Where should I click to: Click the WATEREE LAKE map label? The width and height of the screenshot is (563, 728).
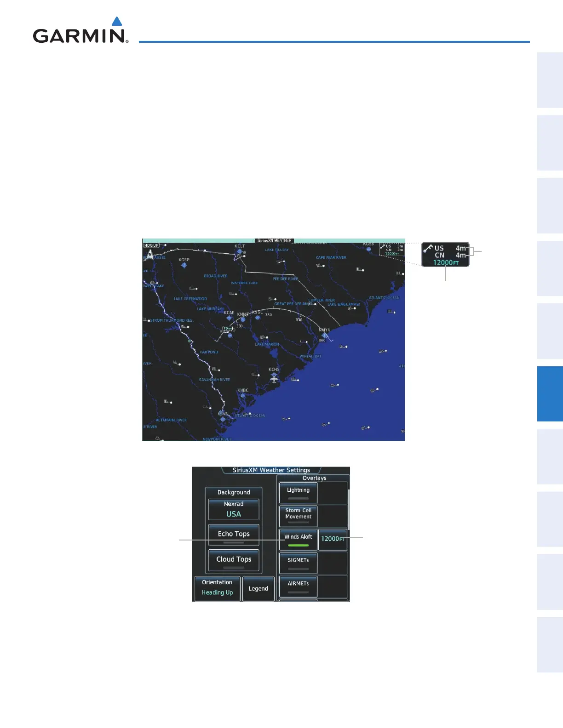[x=244, y=283]
